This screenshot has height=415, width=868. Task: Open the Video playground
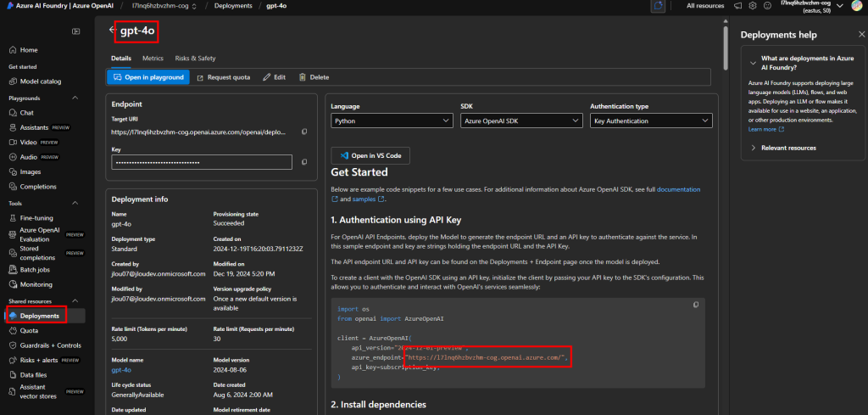[34, 143]
